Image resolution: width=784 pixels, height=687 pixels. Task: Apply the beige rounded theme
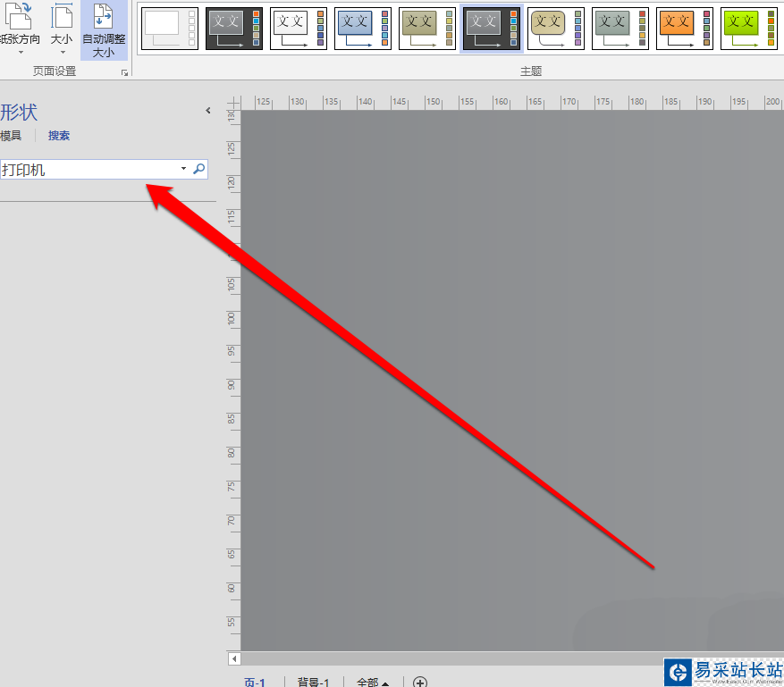click(556, 29)
